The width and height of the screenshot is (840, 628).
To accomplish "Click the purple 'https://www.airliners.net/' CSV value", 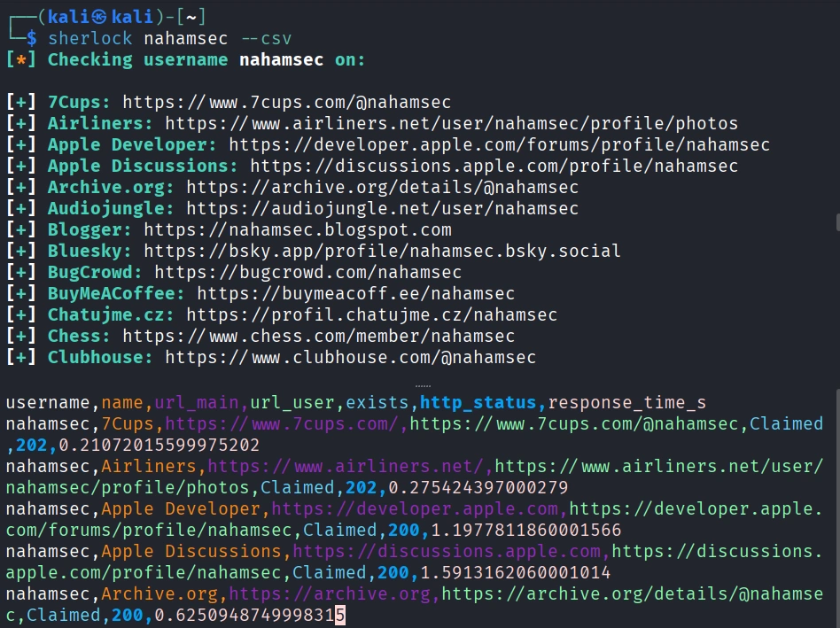I will pyautogui.click(x=345, y=466).
